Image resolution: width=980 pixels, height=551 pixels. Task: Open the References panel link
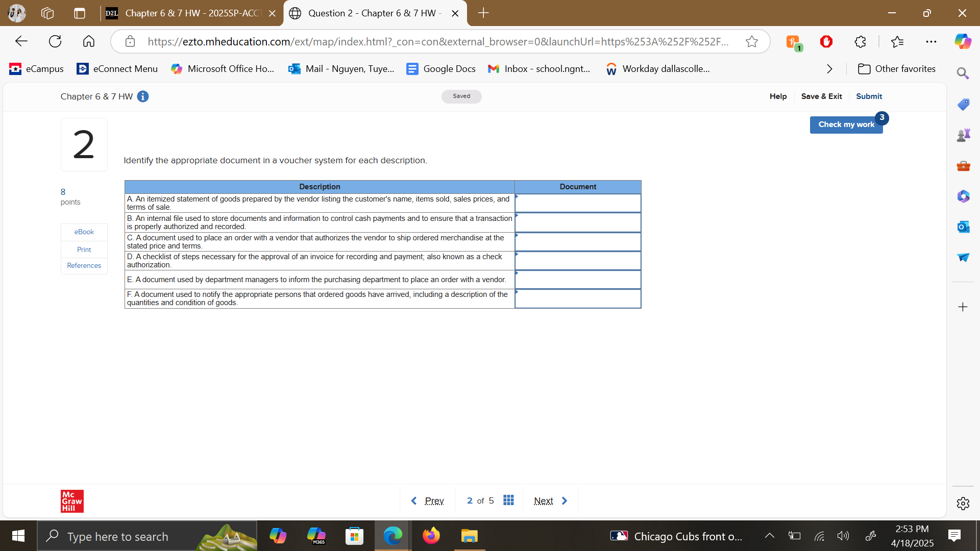(84, 265)
